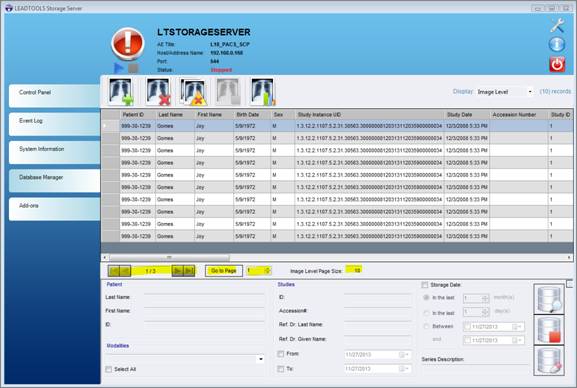The height and width of the screenshot is (388, 577).
Task: Clear search with database eraser icon
Action: click(x=549, y=360)
